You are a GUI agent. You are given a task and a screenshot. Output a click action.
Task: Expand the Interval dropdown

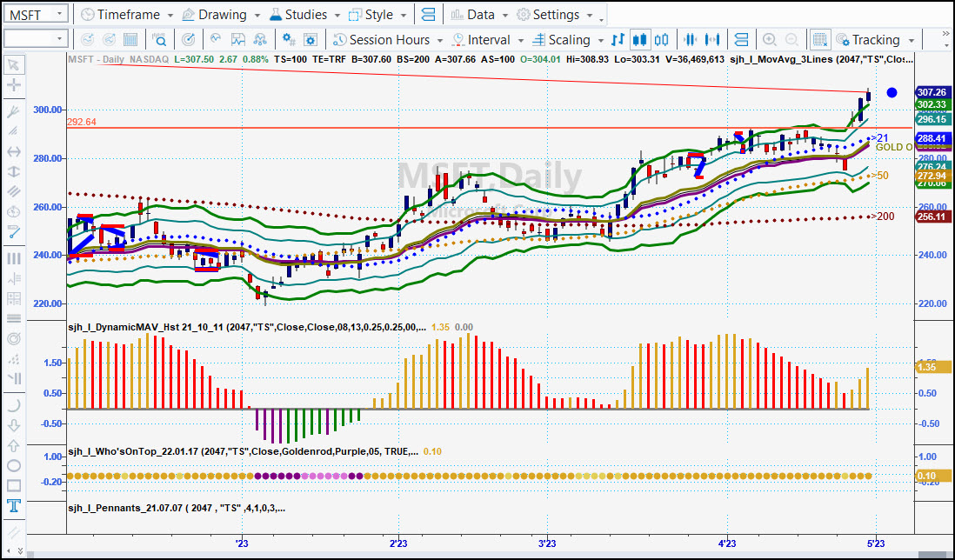coord(521,40)
